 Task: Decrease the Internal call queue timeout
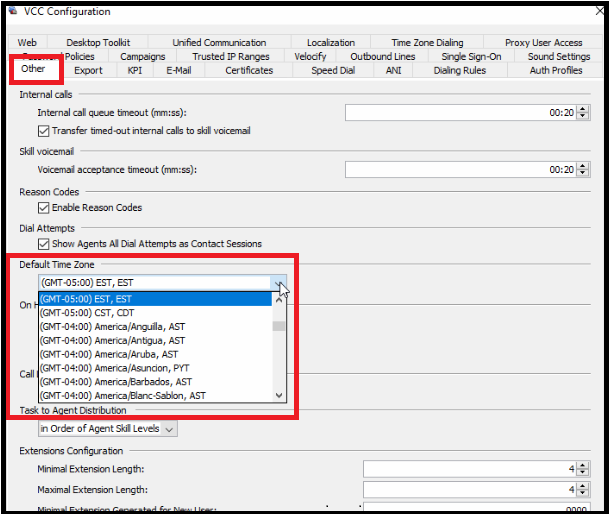pos(582,116)
